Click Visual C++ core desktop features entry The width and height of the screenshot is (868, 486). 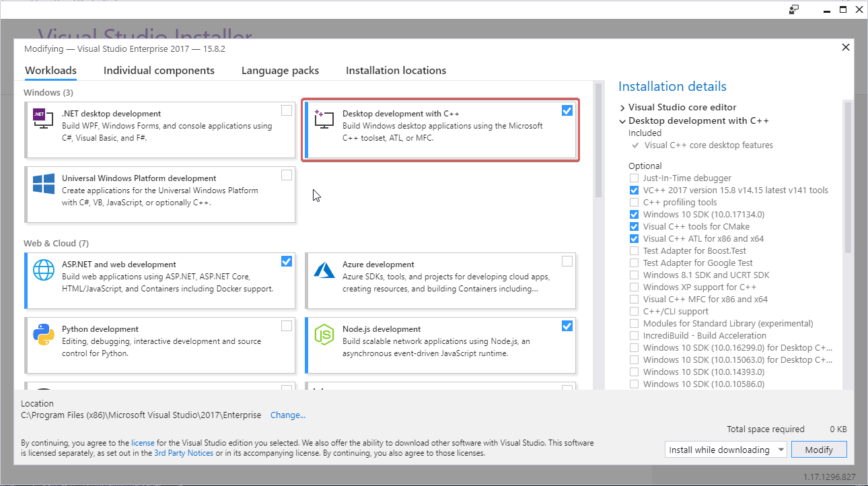709,145
